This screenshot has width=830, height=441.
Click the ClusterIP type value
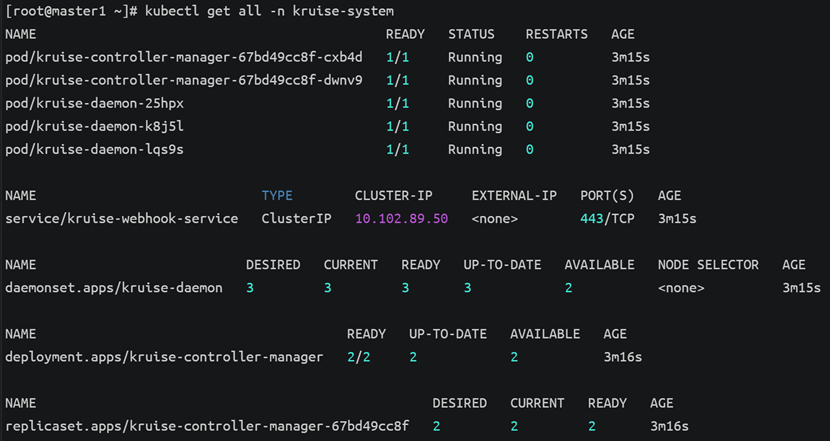pyautogui.click(x=296, y=219)
